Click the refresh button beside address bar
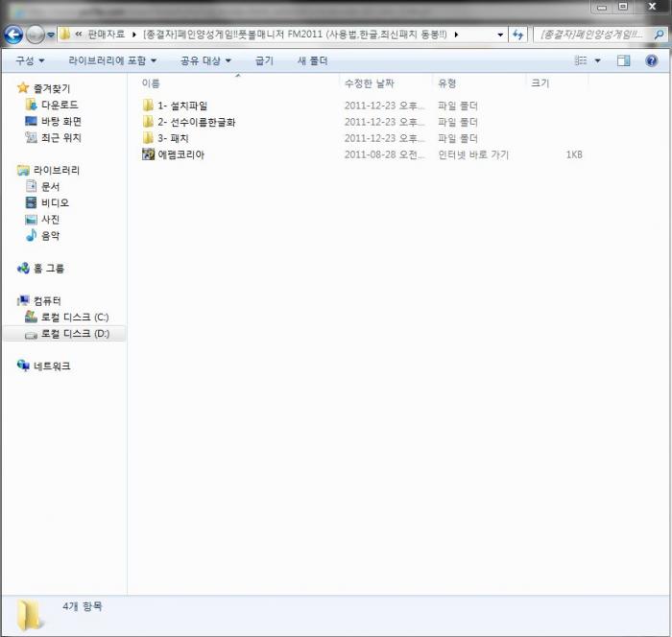The height and width of the screenshot is (637, 672). (x=518, y=35)
